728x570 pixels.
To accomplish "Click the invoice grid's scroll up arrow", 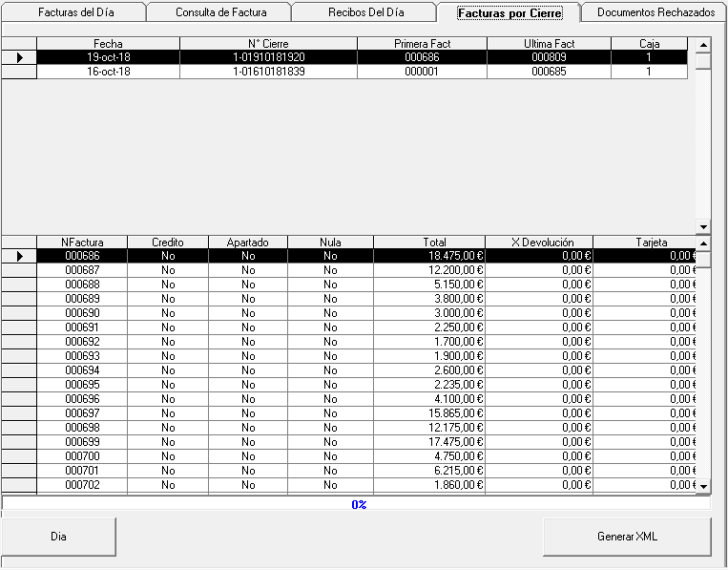I will [x=703, y=243].
